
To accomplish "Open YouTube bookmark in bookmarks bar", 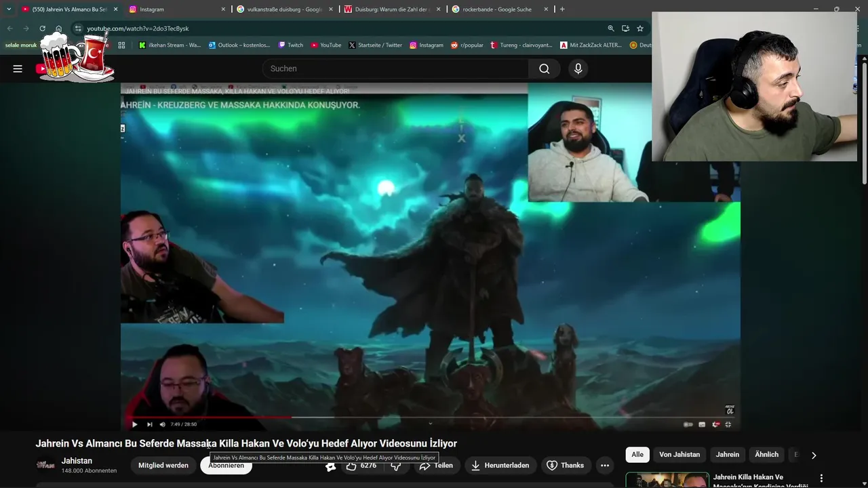I will click(x=326, y=45).
